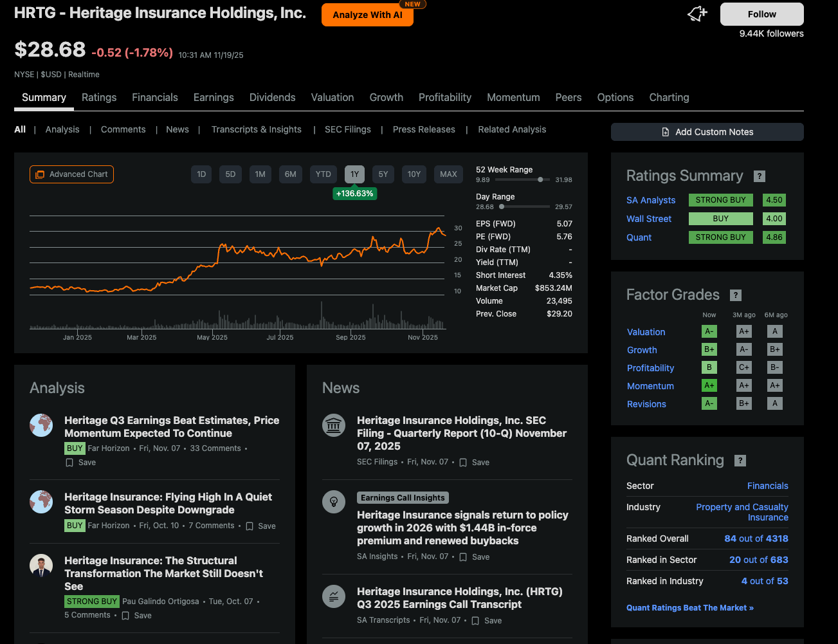Click the Far Horizon avatar on Q3 Earnings article
838x644 pixels.
[41, 425]
